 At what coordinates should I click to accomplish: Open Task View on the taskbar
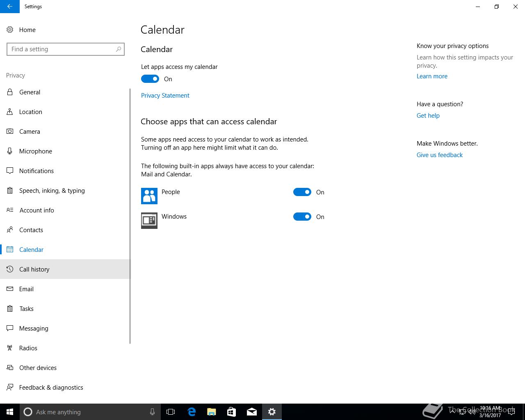171,412
